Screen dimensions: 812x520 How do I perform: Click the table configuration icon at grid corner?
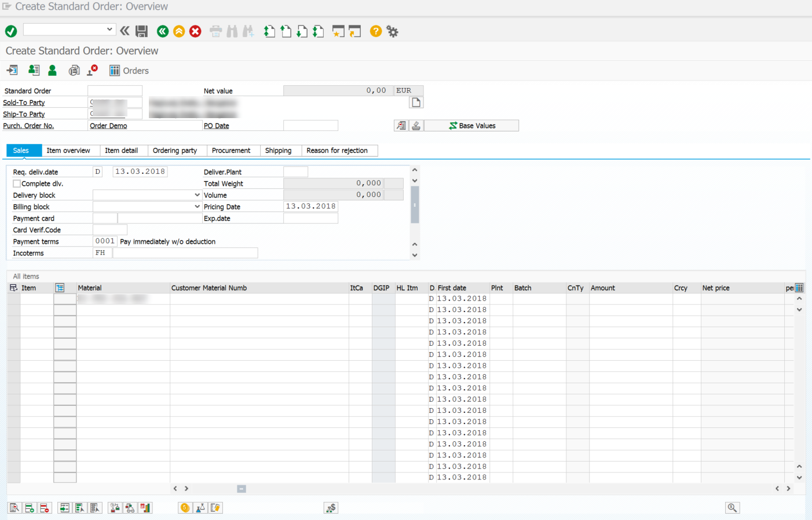799,288
